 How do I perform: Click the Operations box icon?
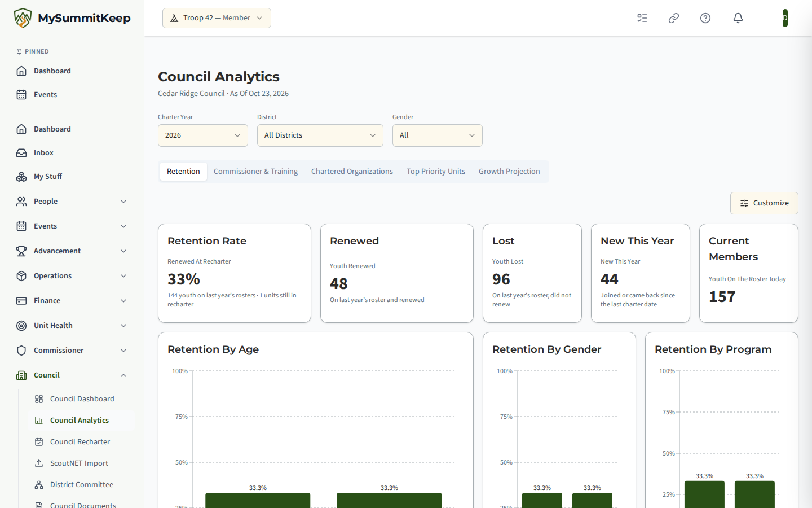[21, 275]
